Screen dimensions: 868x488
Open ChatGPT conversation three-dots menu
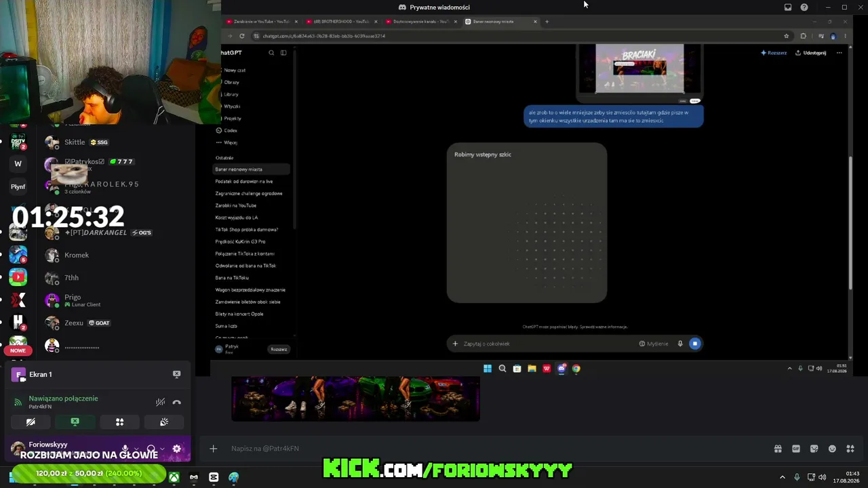840,53
